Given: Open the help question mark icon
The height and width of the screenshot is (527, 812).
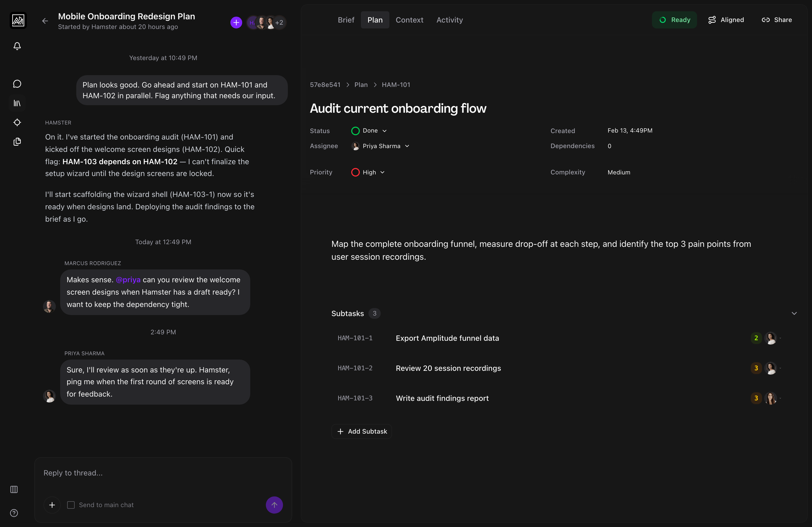Looking at the screenshot, I should 14,513.
